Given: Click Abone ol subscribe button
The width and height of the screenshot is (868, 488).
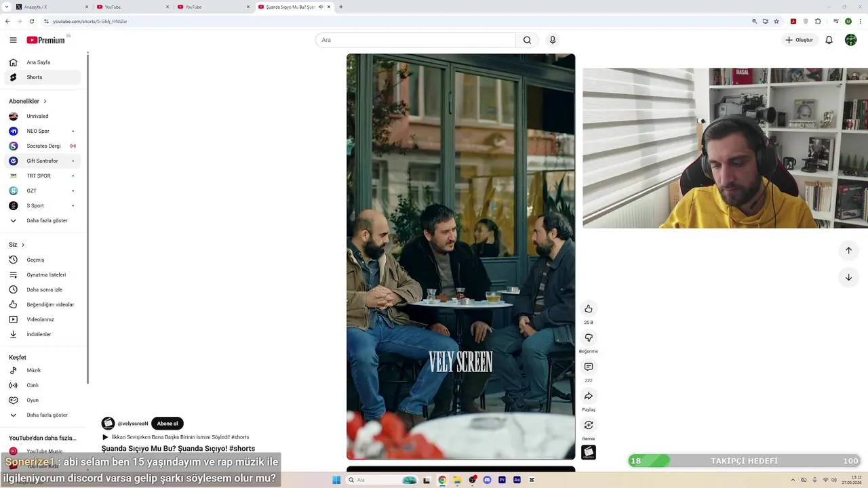Looking at the screenshot, I should point(167,424).
